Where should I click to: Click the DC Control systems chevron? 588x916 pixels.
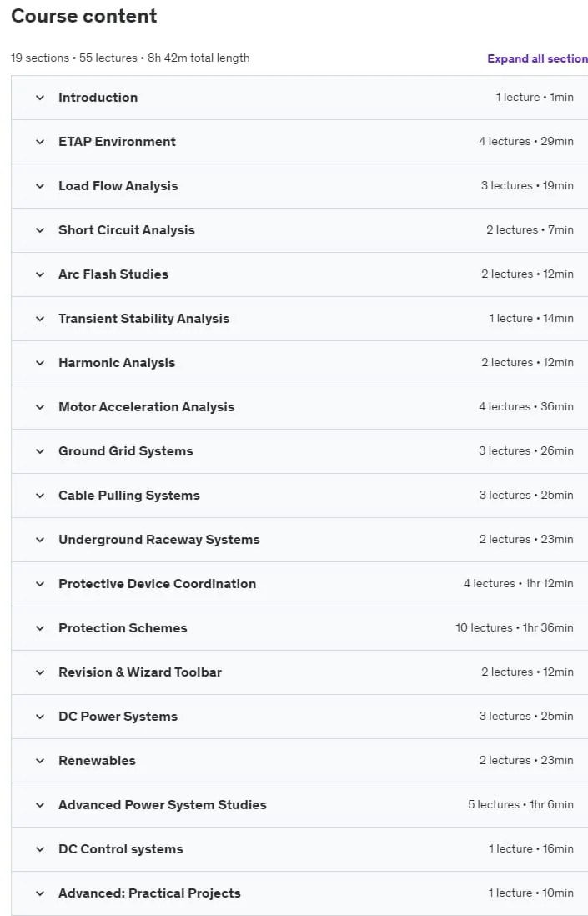pos(40,849)
